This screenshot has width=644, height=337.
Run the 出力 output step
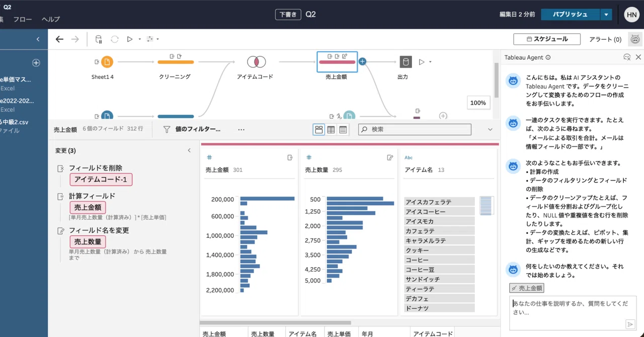[422, 62]
